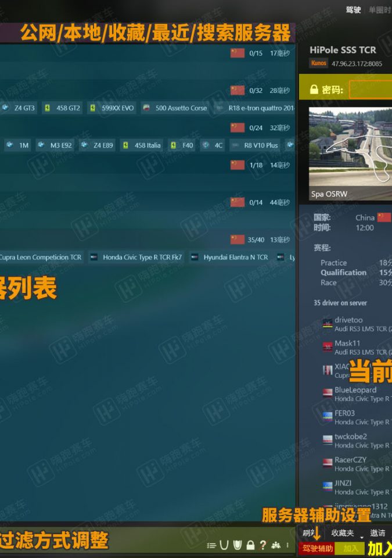
Task: Click the password input field next to 密码
Action: click(x=371, y=89)
